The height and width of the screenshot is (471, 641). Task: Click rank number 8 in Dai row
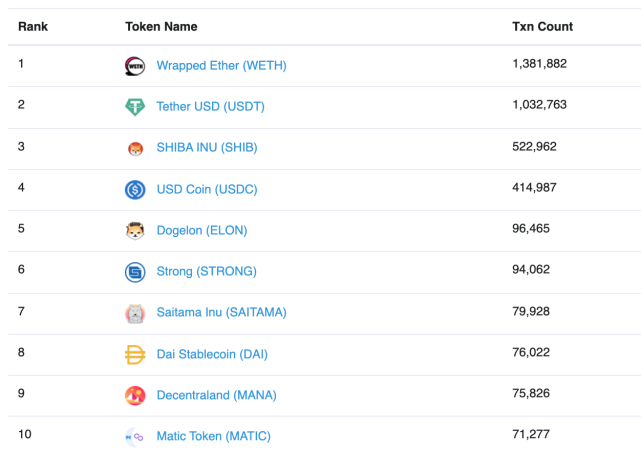coord(21,352)
